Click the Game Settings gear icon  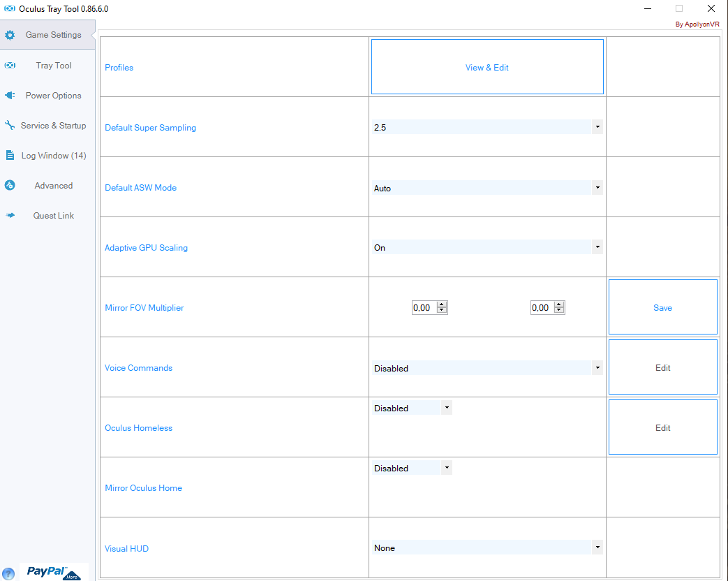click(x=10, y=35)
